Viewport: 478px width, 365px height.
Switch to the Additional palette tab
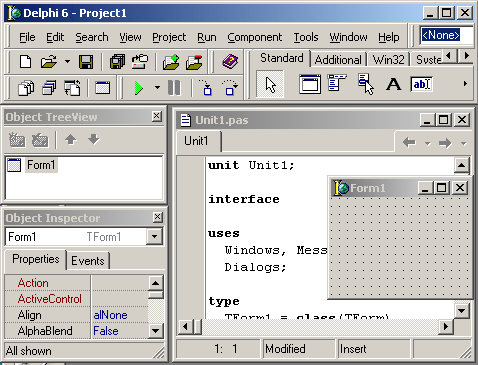point(338,60)
